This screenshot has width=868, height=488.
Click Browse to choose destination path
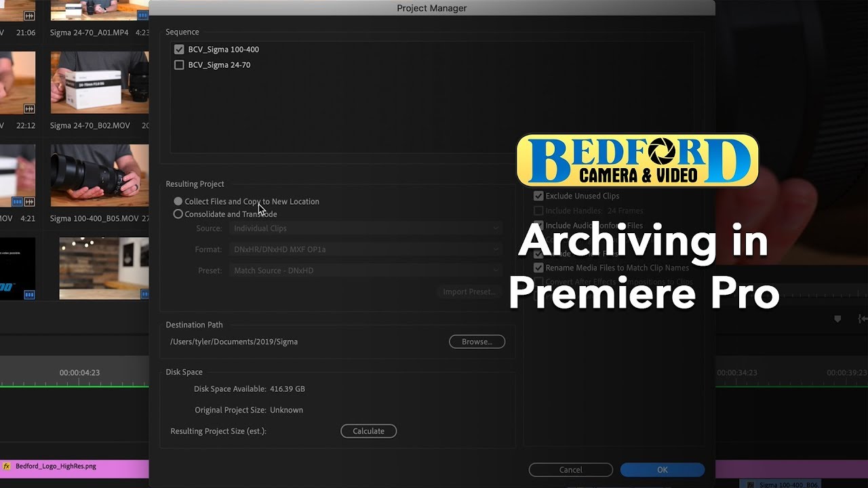[x=477, y=342]
